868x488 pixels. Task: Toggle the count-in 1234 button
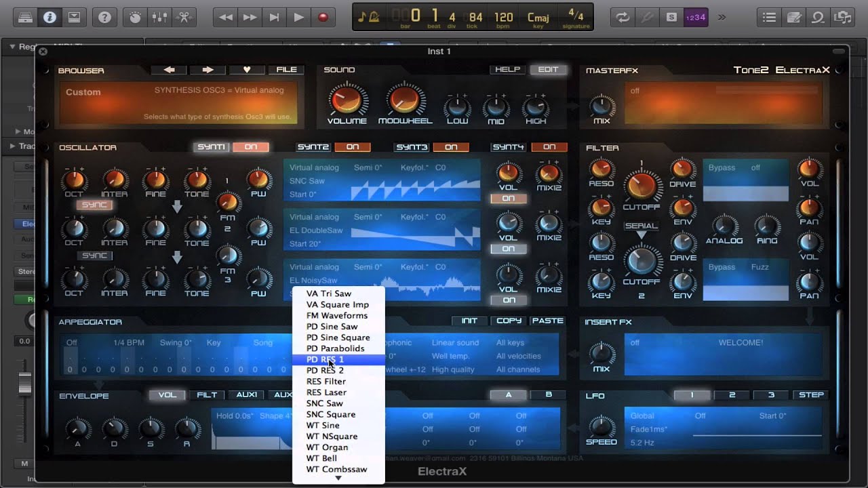pos(696,18)
